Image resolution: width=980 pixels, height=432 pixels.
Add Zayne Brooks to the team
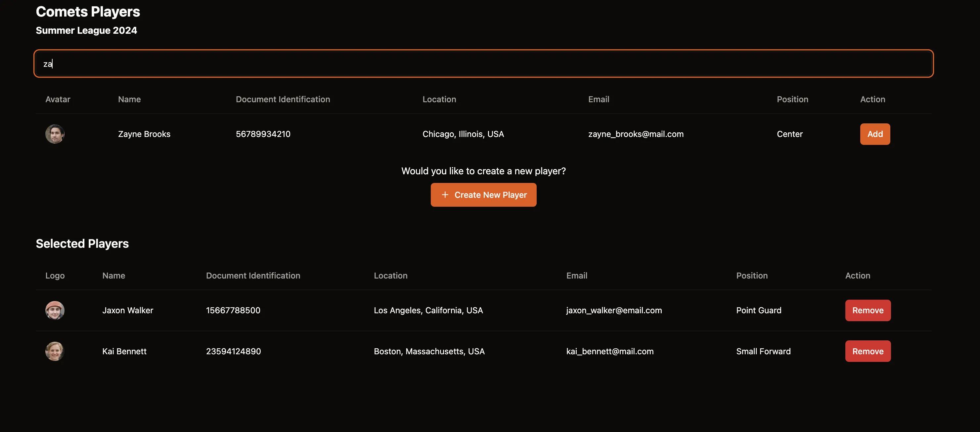(875, 134)
